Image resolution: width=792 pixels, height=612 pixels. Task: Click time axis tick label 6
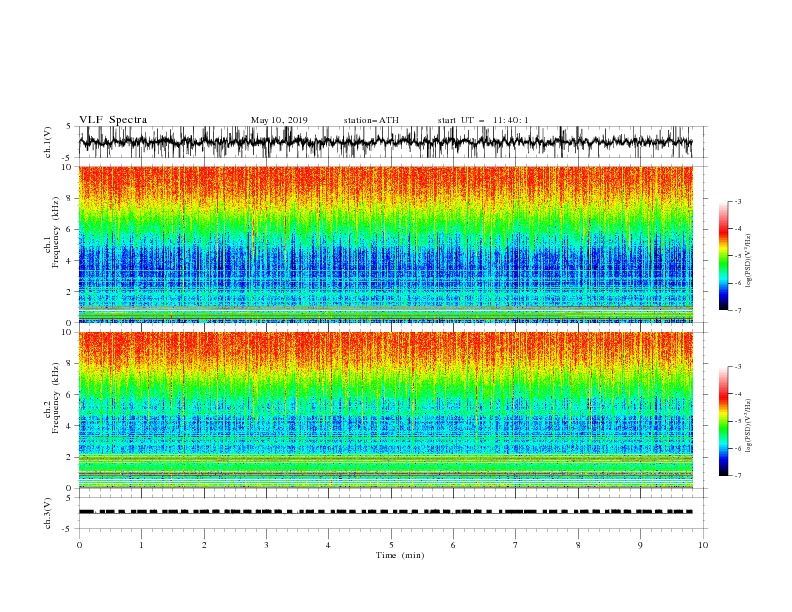tap(453, 545)
